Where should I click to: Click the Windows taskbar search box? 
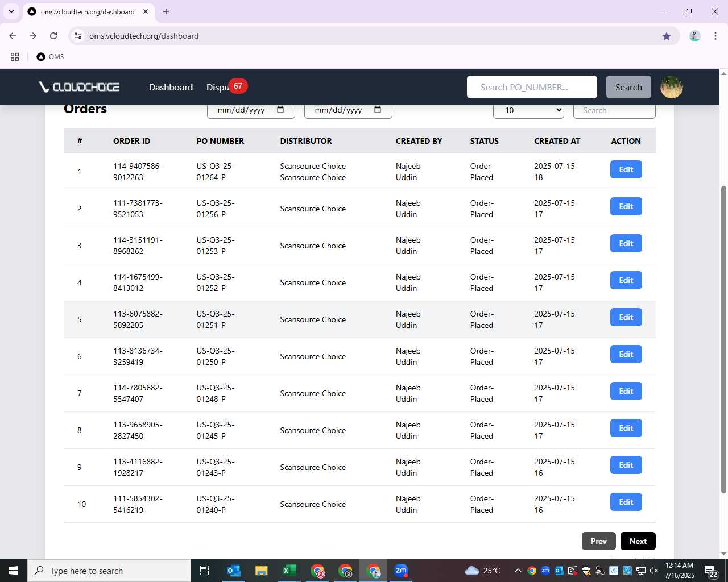109,571
